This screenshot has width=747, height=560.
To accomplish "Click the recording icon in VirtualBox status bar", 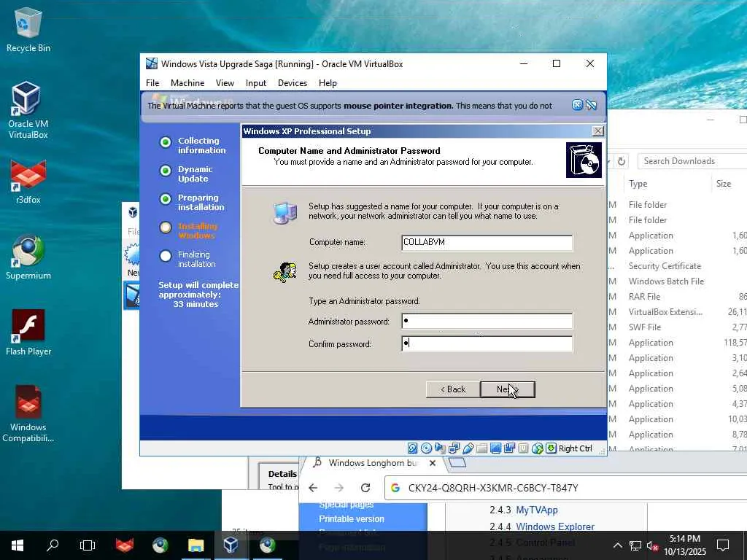I will (x=509, y=448).
